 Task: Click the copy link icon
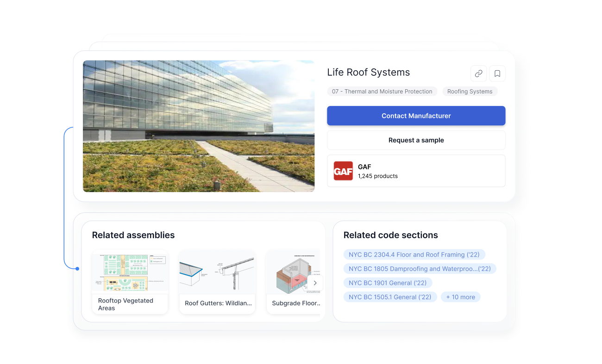478,74
